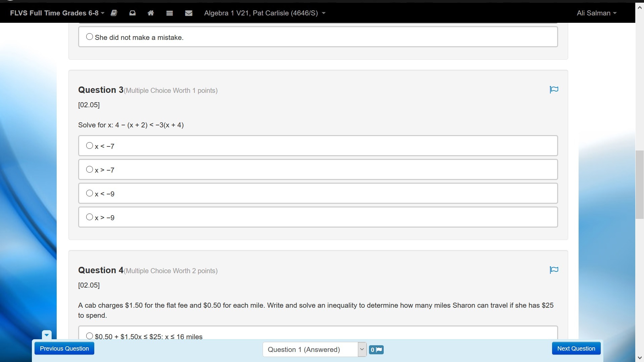Click Next Question button
Viewport: 644px width, 362px height.
(x=576, y=349)
